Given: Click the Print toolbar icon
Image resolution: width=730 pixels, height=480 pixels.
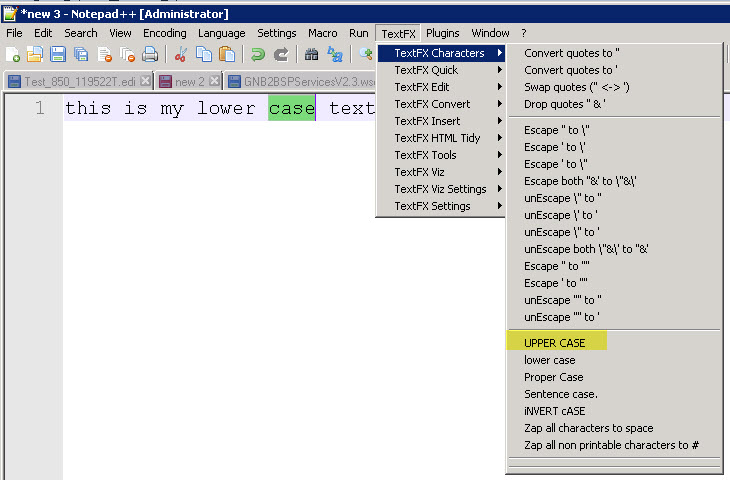Looking at the screenshot, I should point(150,54).
